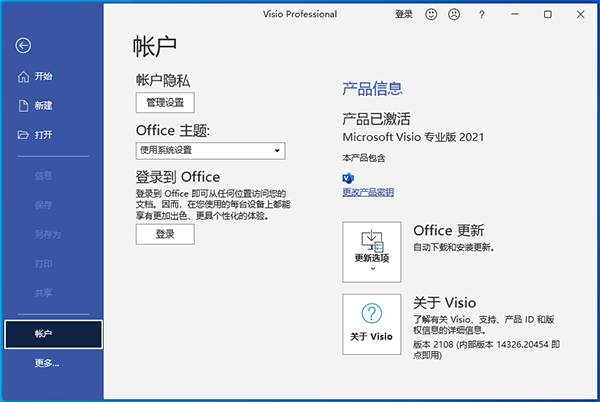This screenshot has width=600, height=402.
Task: Open 更多... in the sidebar
Action: [x=47, y=362]
